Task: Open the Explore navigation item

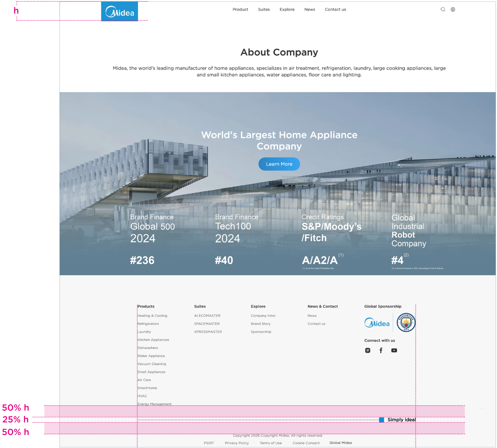Action: click(x=287, y=9)
